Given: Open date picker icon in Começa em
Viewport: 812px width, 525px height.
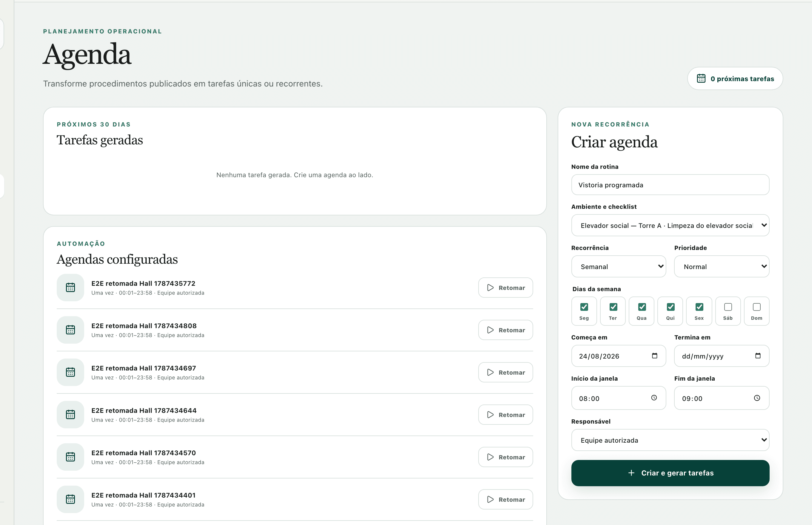Looking at the screenshot, I should [x=654, y=356].
